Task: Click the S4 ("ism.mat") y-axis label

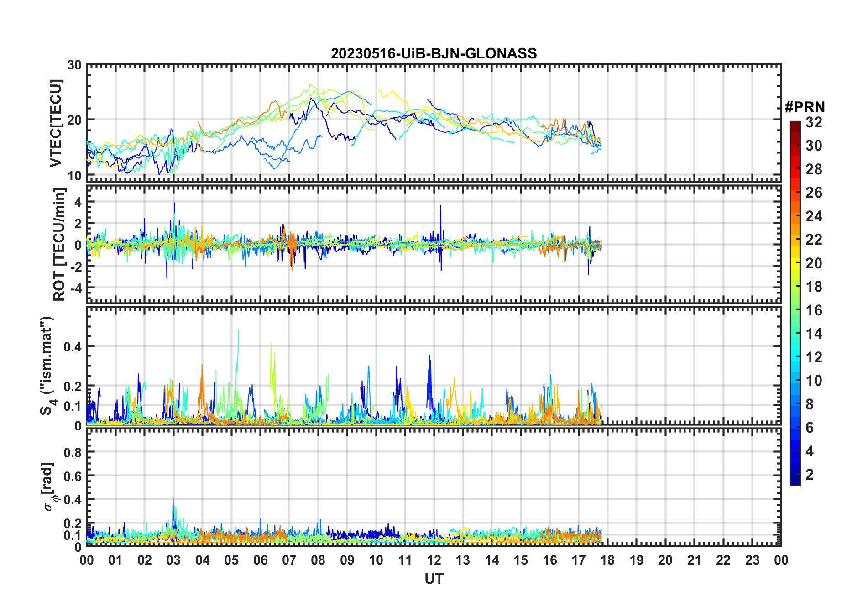Action: (47, 366)
